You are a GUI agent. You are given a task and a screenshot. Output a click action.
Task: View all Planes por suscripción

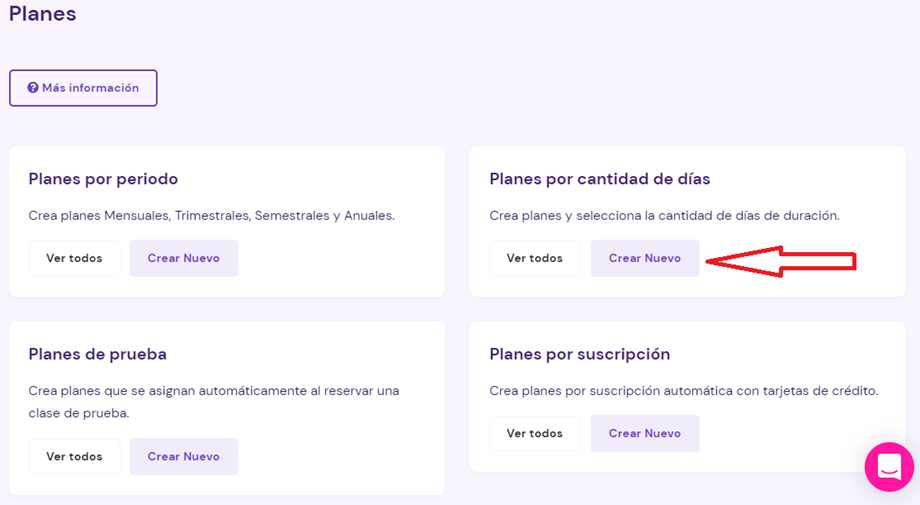click(x=535, y=433)
